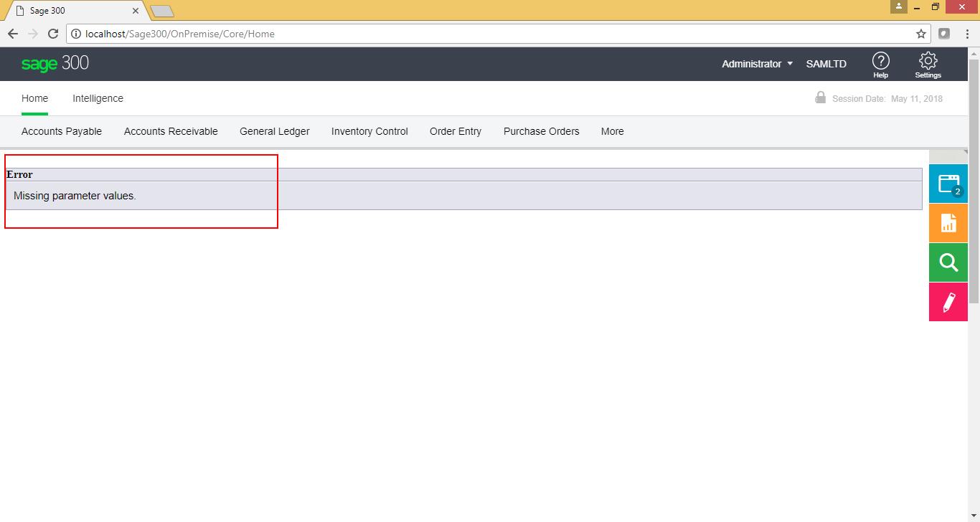Image resolution: width=980 pixels, height=522 pixels.
Task: Click the green search icon
Action: coord(948,262)
